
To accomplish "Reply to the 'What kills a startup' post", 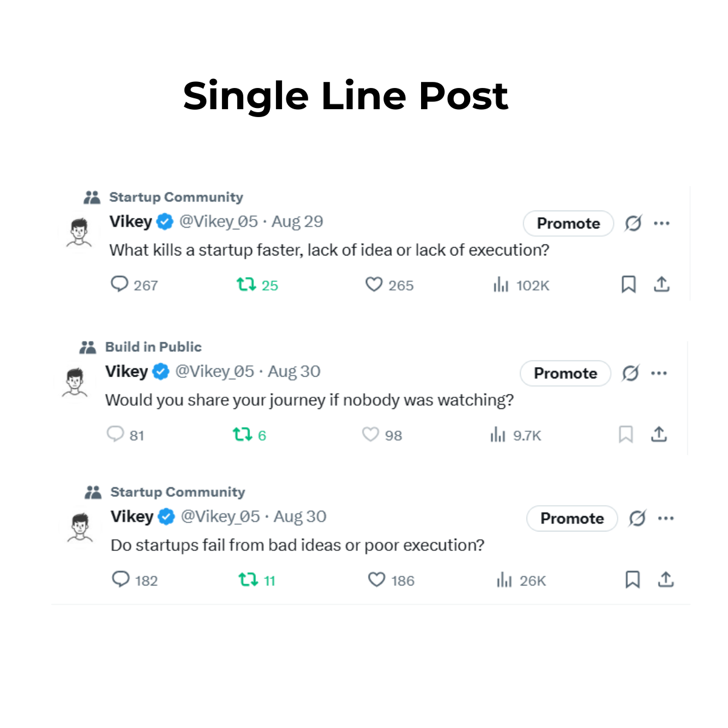I will click(x=120, y=285).
